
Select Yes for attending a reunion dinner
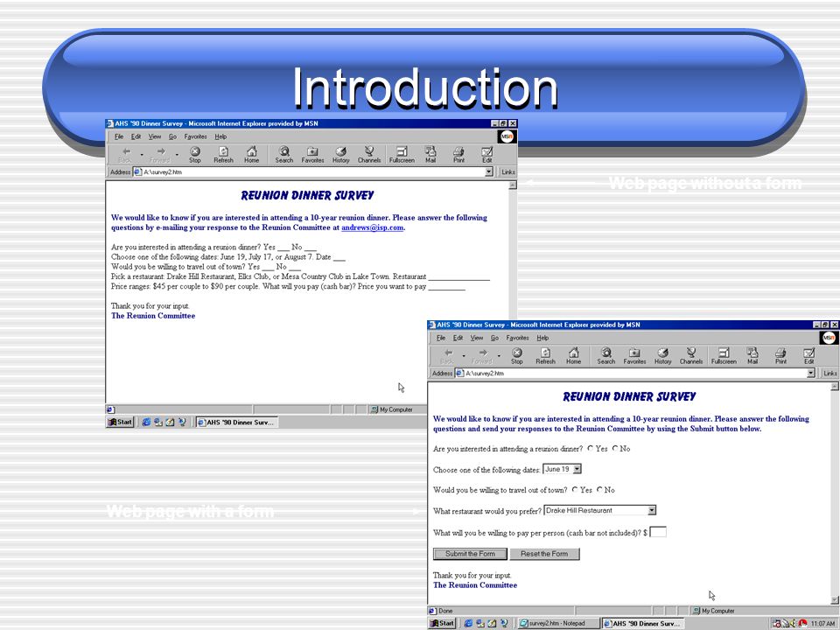[590, 448]
